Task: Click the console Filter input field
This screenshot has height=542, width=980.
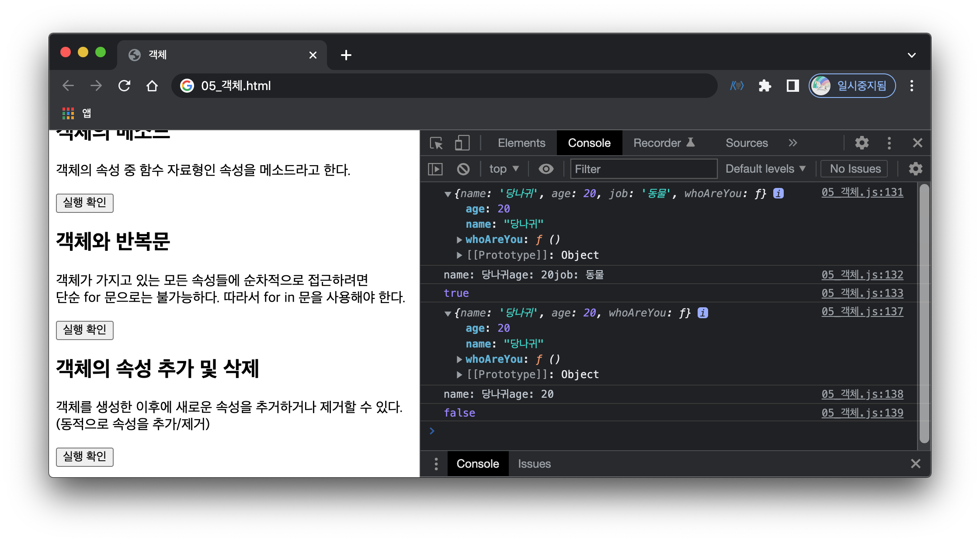Action: [x=643, y=169]
